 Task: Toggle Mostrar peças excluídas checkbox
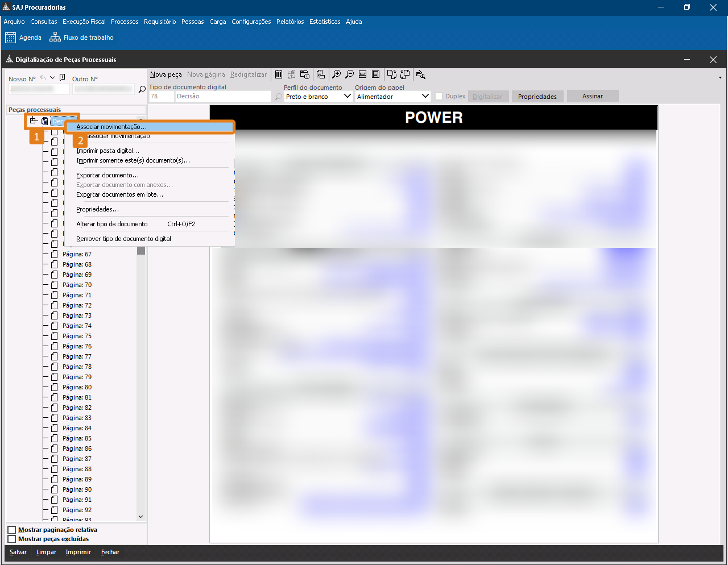point(11,539)
